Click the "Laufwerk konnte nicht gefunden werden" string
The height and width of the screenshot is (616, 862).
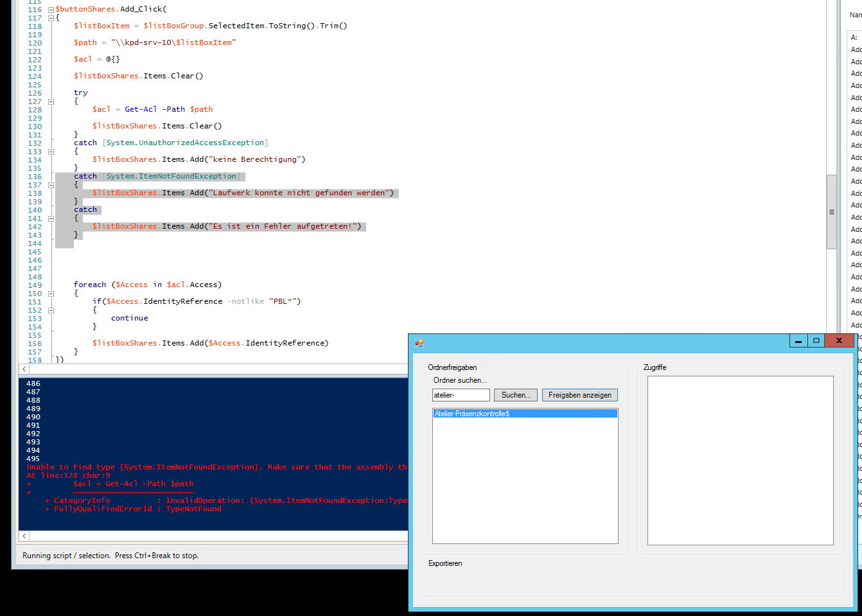click(x=301, y=193)
